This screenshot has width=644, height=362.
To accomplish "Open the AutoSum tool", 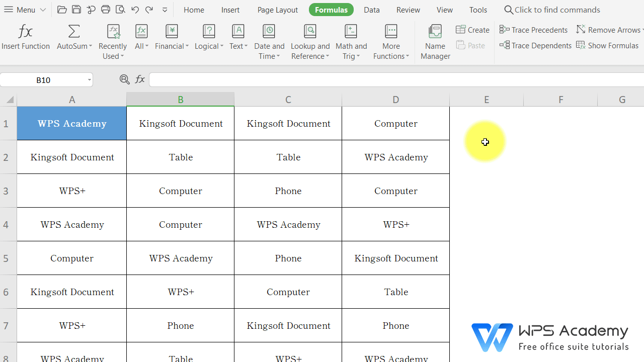I will [74, 38].
